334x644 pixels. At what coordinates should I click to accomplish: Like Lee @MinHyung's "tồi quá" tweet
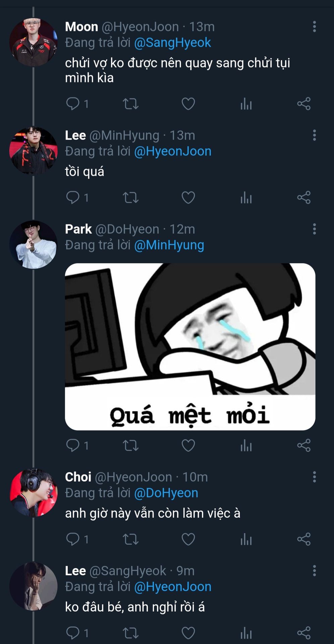[x=188, y=198]
